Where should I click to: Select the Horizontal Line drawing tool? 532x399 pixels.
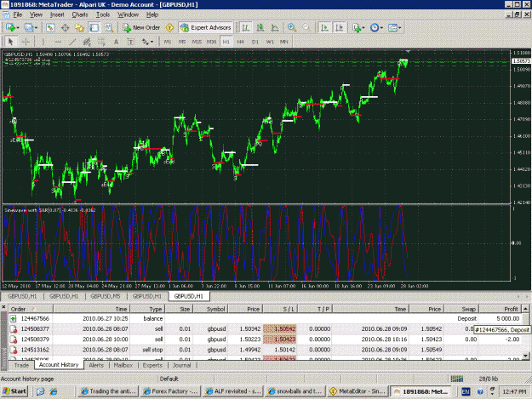[58, 42]
